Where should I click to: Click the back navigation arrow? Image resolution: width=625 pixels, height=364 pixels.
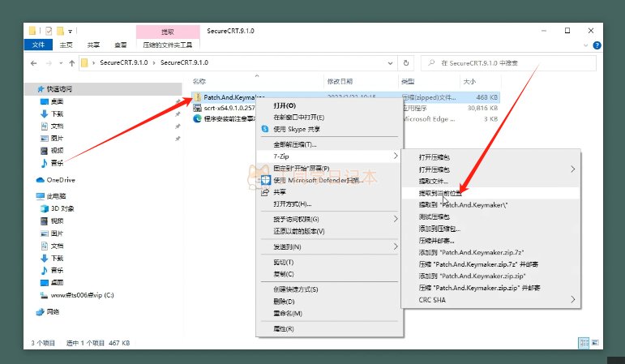(x=34, y=63)
